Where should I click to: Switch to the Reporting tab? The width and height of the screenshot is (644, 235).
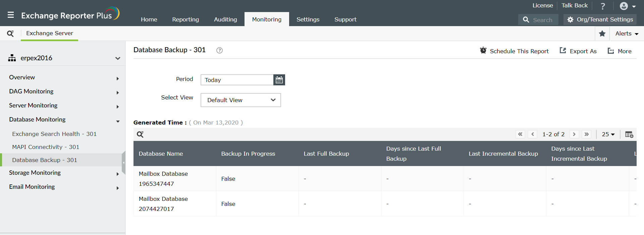tap(185, 19)
